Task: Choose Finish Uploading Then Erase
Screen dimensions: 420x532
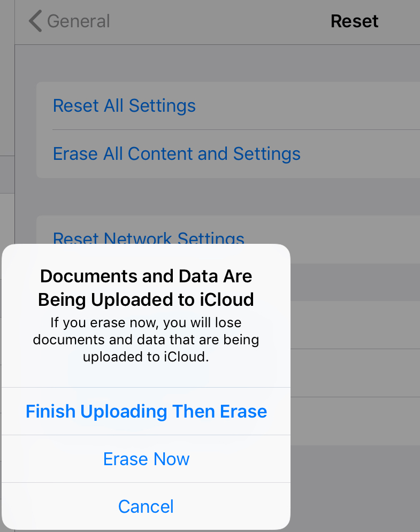Action: click(146, 411)
